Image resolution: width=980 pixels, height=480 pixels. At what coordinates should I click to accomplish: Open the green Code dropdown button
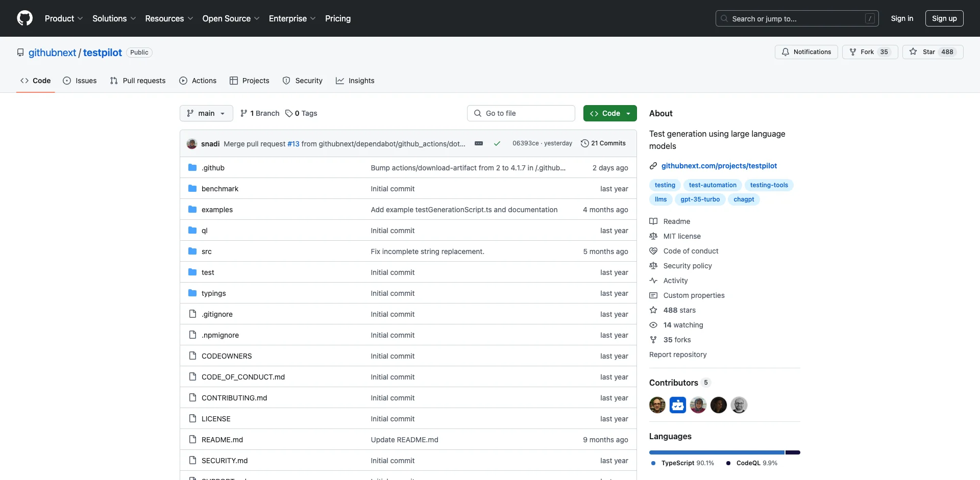pyautogui.click(x=610, y=113)
